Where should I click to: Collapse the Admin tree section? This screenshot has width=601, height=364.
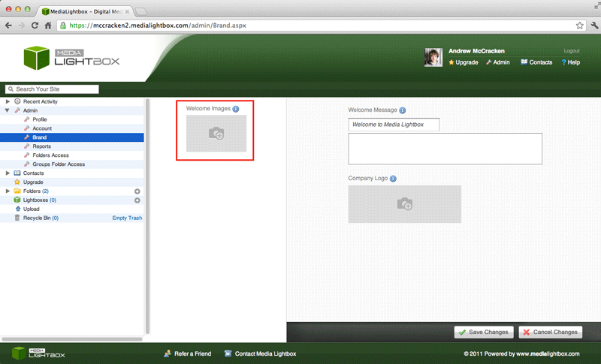point(8,110)
